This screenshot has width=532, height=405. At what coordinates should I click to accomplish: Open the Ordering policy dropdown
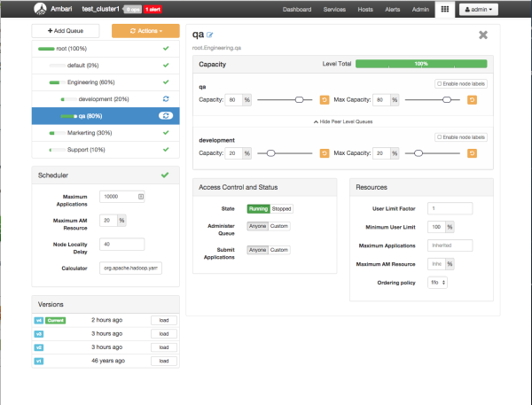click(x=437, y=283)
